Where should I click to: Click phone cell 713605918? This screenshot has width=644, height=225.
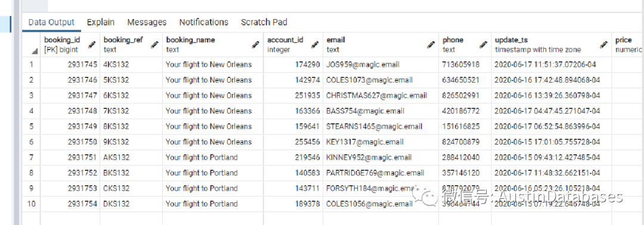[465, 64]
